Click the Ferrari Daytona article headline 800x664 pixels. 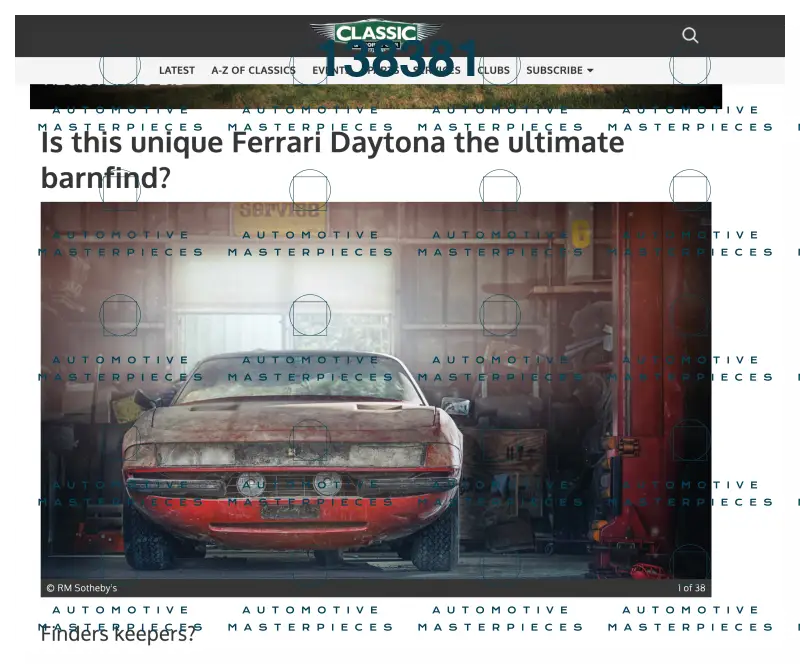[332, 160]
